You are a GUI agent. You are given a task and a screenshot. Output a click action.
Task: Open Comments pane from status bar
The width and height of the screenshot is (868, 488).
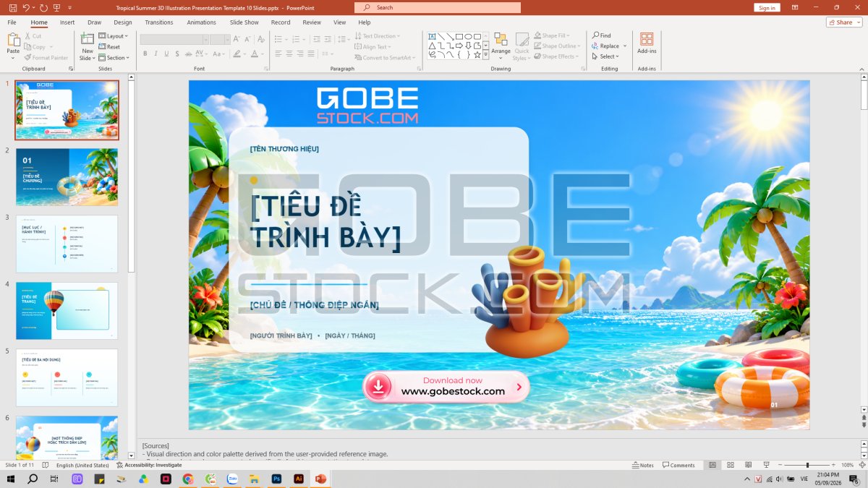pyautogui.click(x=678, y=465)
